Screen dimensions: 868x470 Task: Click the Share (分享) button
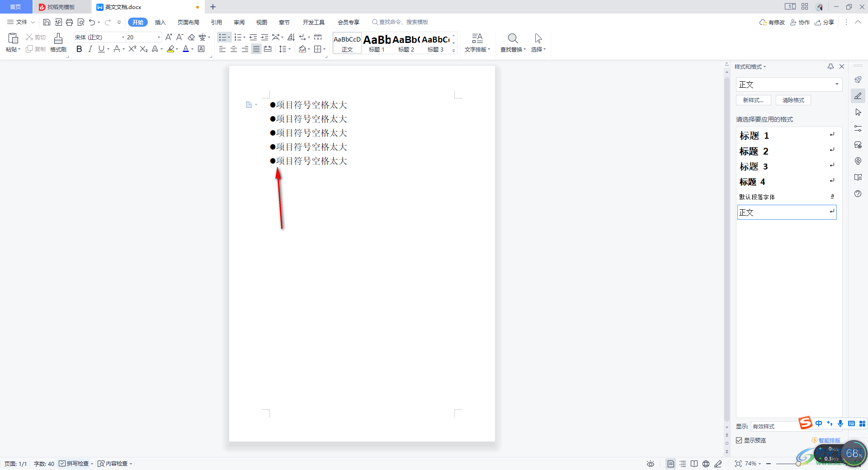click(x=824, y=22)
